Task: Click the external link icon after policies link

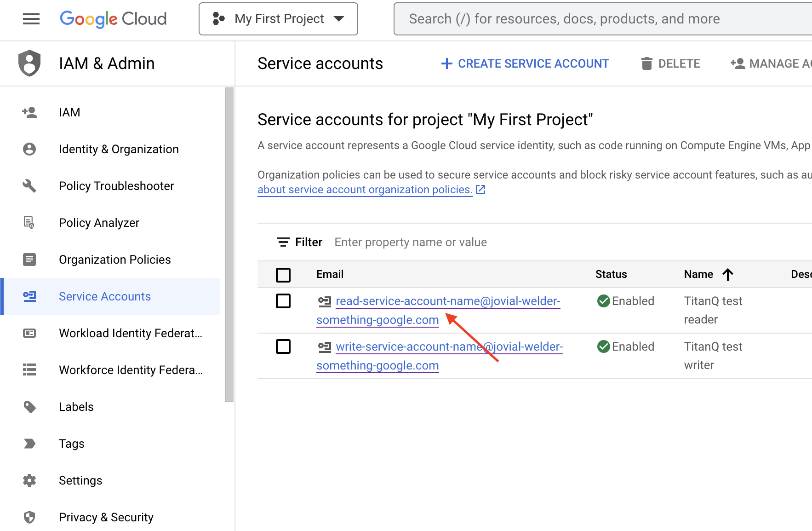Action: [480, 190]
